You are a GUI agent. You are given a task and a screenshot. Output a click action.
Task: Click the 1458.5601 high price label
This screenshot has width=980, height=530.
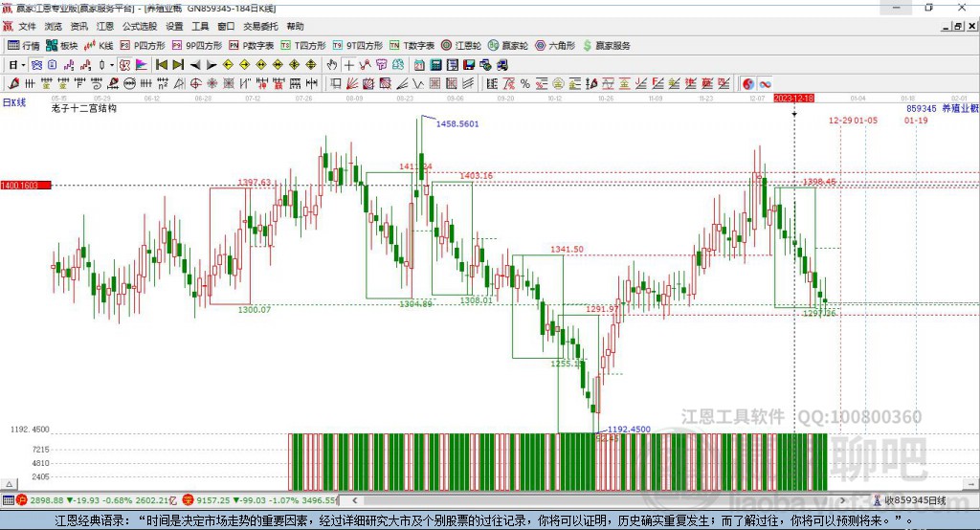point(457,123)
